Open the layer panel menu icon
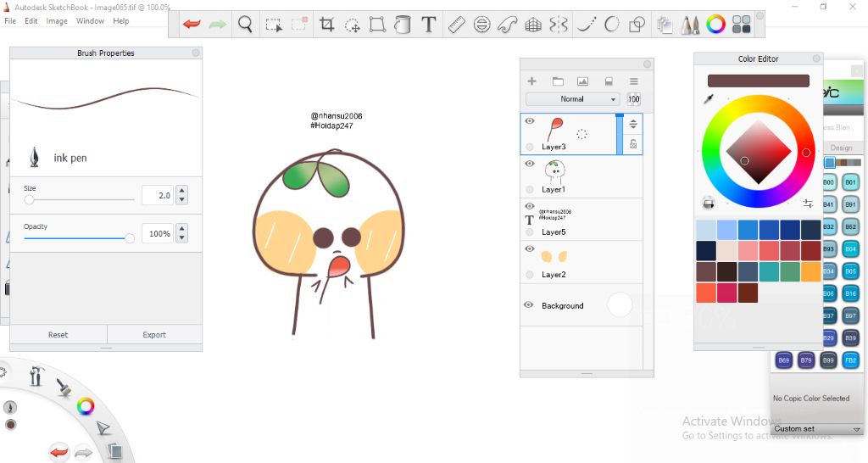Image resolution: width=868 pixels, height=463 pixels. [634, 81]
